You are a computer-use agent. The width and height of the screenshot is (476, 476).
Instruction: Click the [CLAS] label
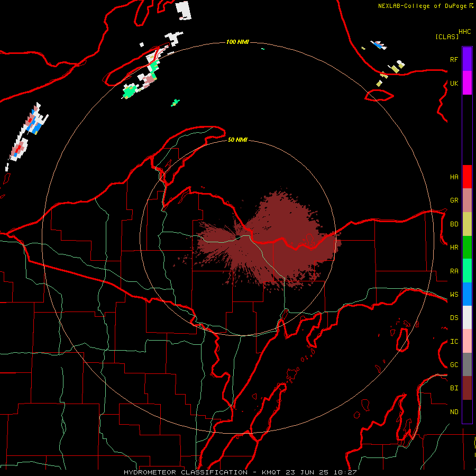447,36
